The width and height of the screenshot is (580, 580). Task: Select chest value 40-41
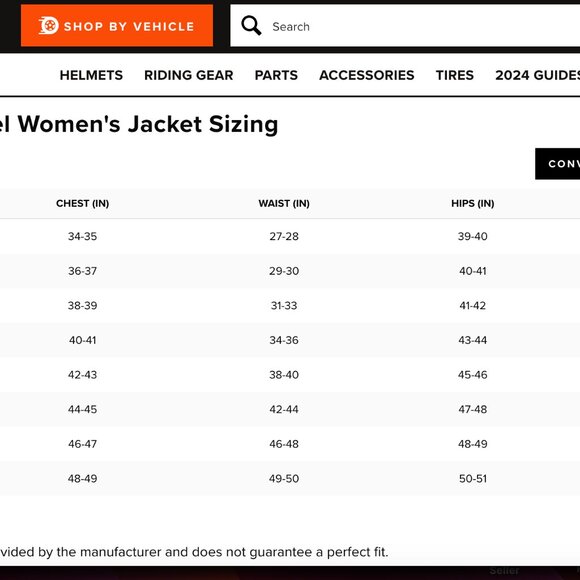coord(82,340)
